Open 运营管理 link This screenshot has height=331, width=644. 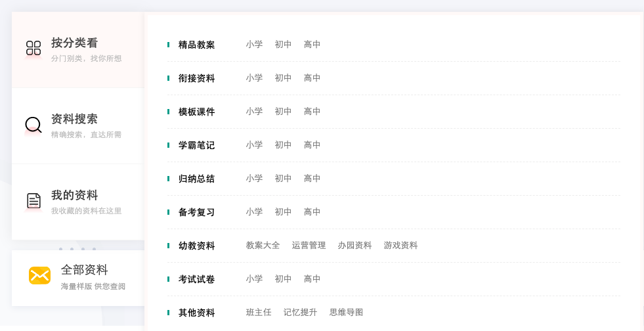[x=309, y=246]
